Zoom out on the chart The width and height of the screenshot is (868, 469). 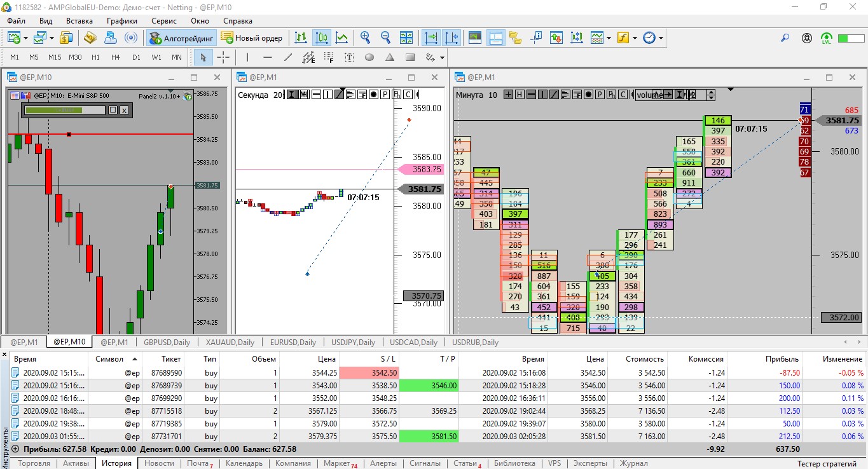pos(385,37)
